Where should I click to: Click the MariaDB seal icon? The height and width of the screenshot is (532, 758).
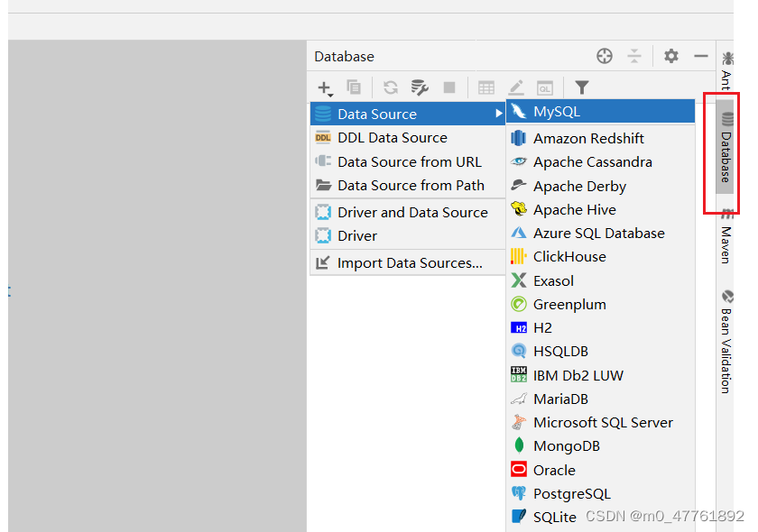[519, 399]
